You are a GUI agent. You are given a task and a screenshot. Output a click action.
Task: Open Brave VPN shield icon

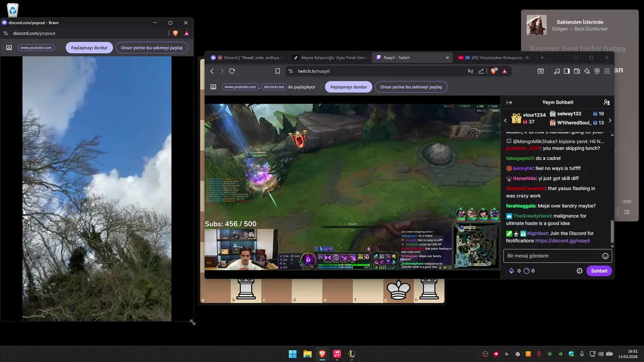[x=597, y=71]
